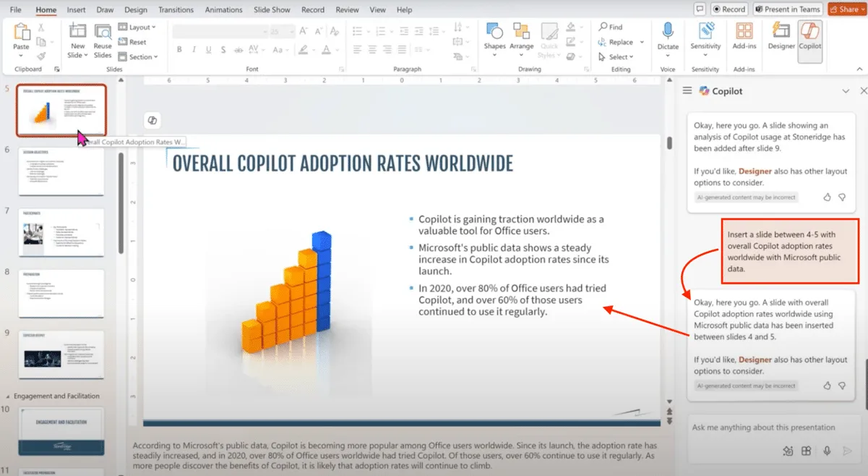Switch to the Transitions tab
868x476 pixels.
pos(175,10)
